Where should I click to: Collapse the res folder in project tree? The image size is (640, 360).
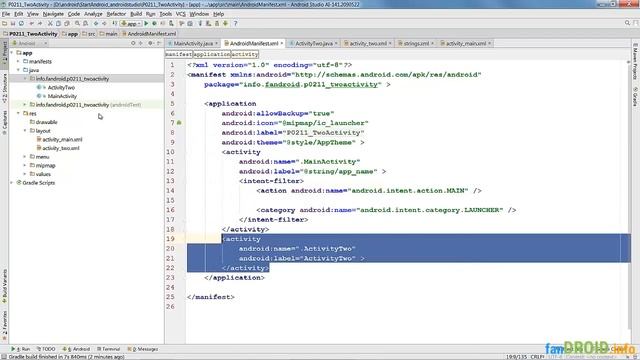coord(18,113)
